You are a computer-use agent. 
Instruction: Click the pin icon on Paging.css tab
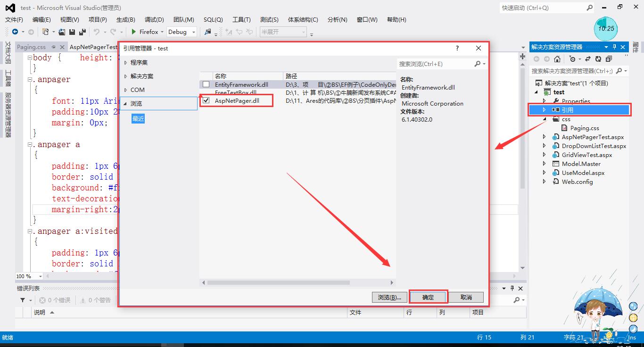pyautogui.click(x=53, y=47)
